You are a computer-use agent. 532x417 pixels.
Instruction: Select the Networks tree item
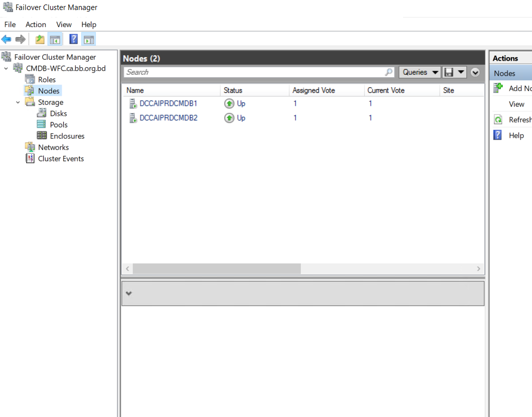tap(53, 147)
